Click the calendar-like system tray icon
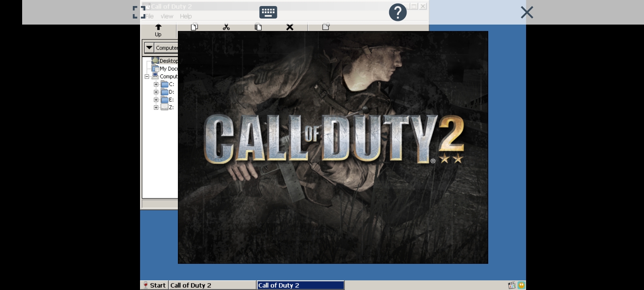The height and width of the screenshot is (290, 644). click(512, 285)
